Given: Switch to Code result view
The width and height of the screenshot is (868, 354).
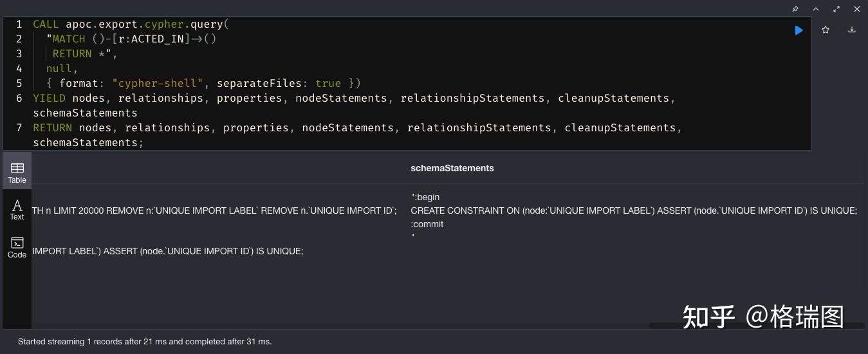Looking at the screenshot, I should point(17,247).
